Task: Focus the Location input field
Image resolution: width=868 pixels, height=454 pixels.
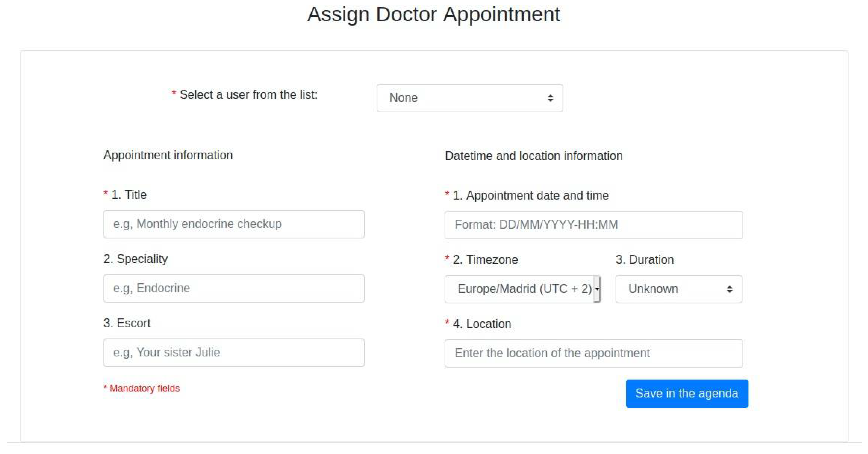Action: (x=593, y=353)
